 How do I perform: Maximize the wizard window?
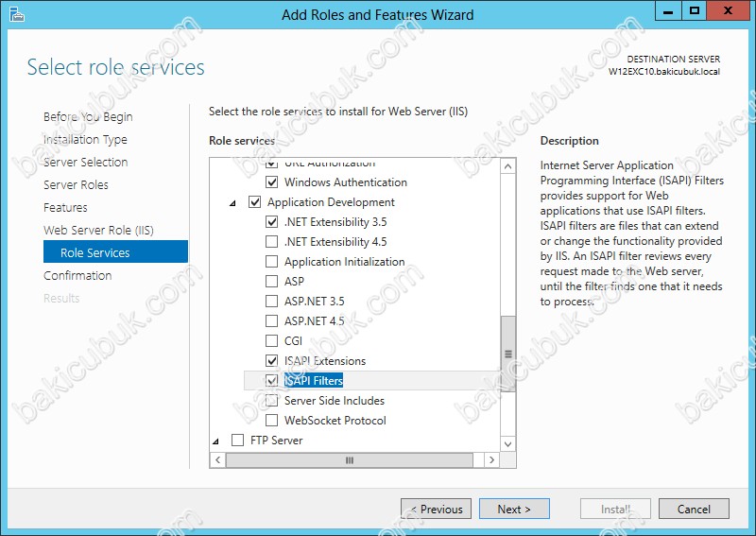(695, 10)
